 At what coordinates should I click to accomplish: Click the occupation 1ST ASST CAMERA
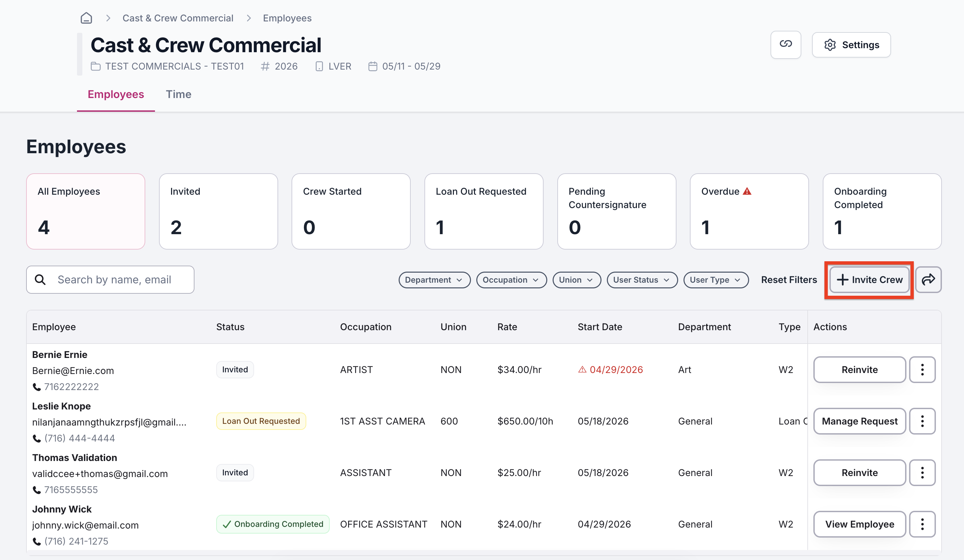tap(383, 421)
